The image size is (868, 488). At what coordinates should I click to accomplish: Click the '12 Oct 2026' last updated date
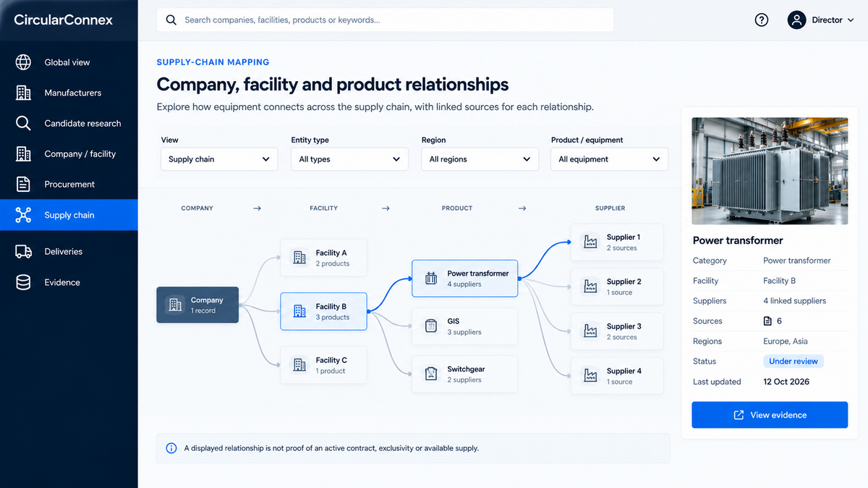point(786,382)
